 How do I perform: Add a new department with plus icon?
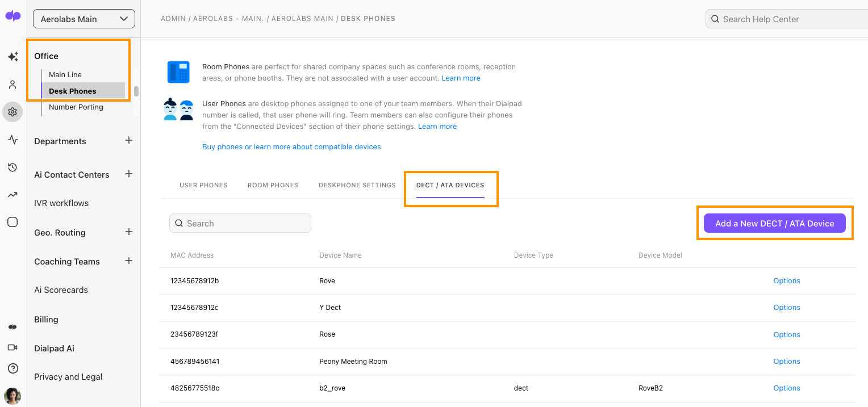click(x=129, y=140)
